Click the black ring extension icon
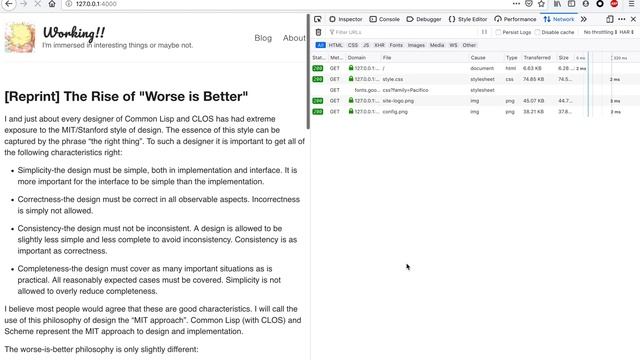 tap(600, 4)
